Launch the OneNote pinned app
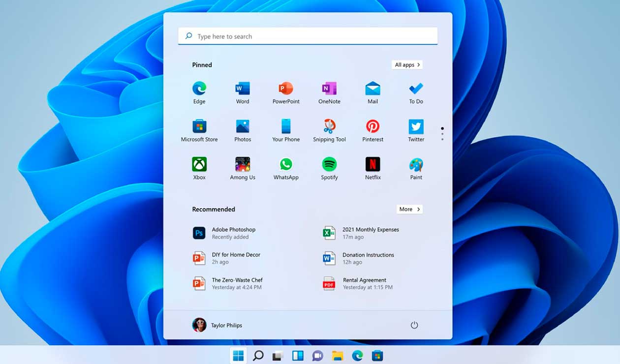Screen dimensions: 620x364 tap(329, 93)
